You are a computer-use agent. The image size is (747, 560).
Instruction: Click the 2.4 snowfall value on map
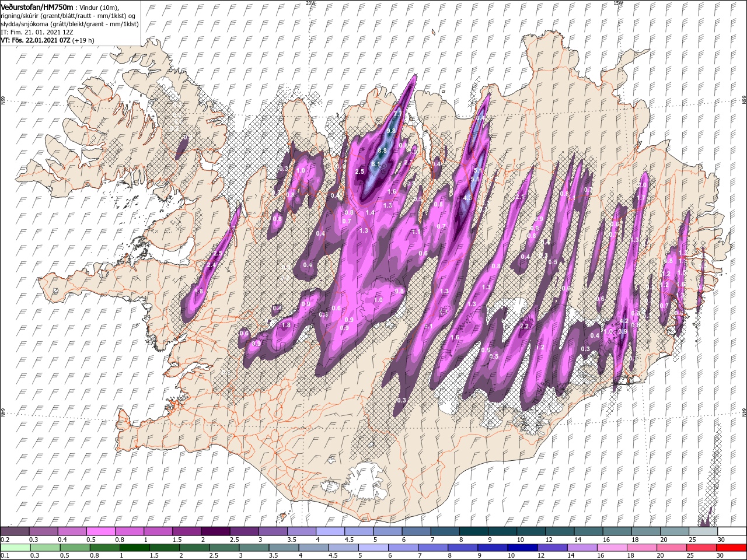211,265
